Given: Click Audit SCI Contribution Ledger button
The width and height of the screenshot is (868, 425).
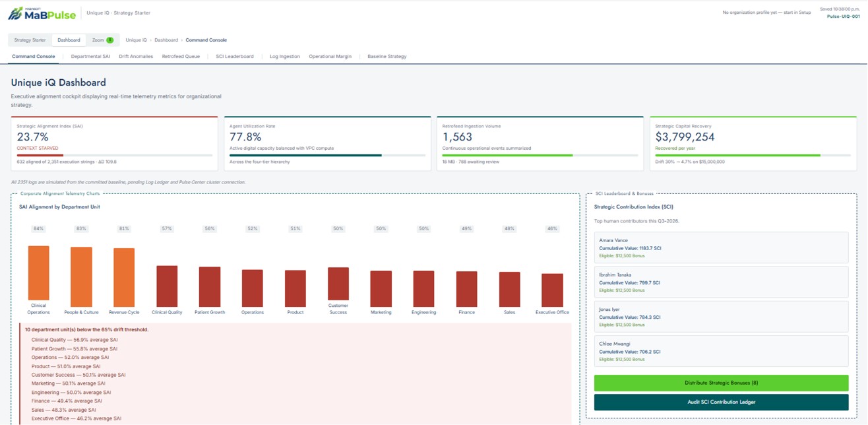Looking at the screenshot, I should (x=721, y=402).
